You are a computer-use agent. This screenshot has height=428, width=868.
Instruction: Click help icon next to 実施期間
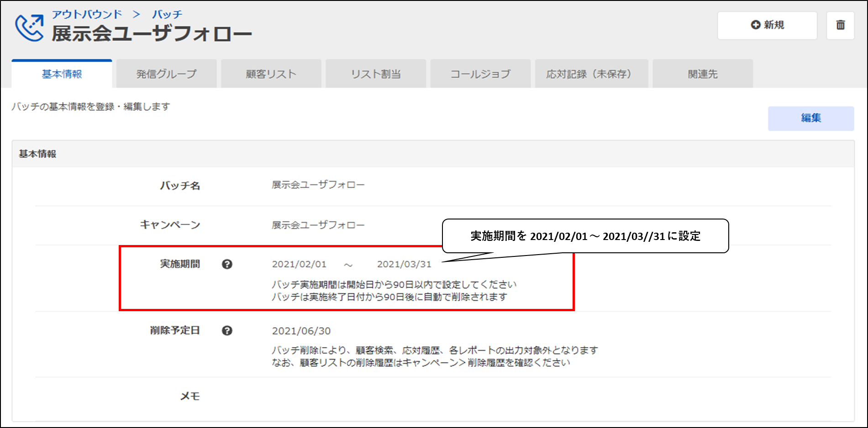coord(227,264)
